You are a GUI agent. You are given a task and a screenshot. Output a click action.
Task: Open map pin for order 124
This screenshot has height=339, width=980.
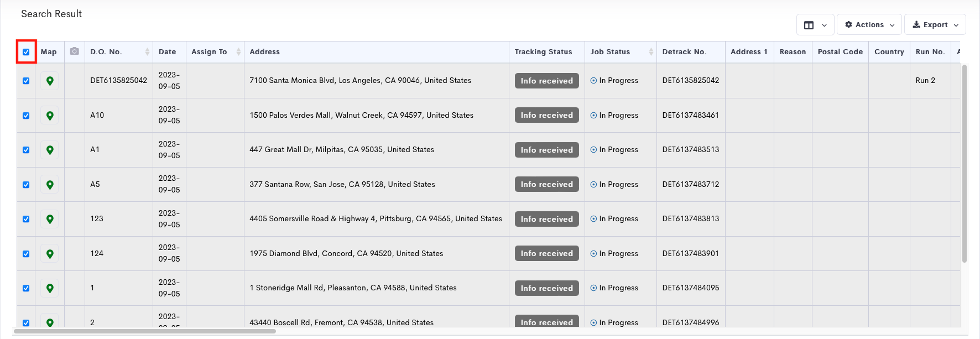pyautogui.click(x=50, y=254)
